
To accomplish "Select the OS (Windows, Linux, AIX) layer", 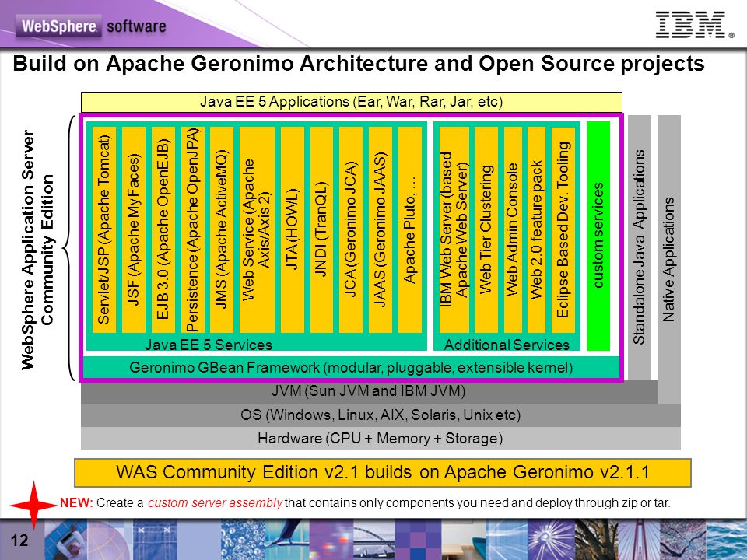I will coord(381,415).
